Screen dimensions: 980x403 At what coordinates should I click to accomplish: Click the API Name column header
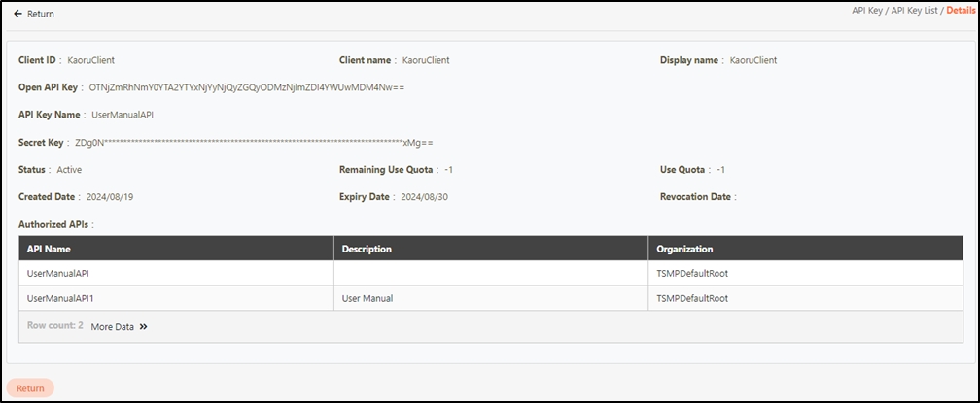coord(50,249)
